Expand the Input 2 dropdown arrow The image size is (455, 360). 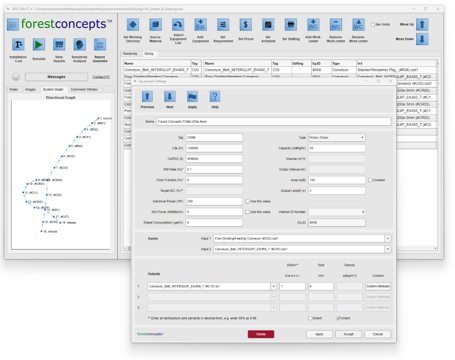tap(388, 249)
